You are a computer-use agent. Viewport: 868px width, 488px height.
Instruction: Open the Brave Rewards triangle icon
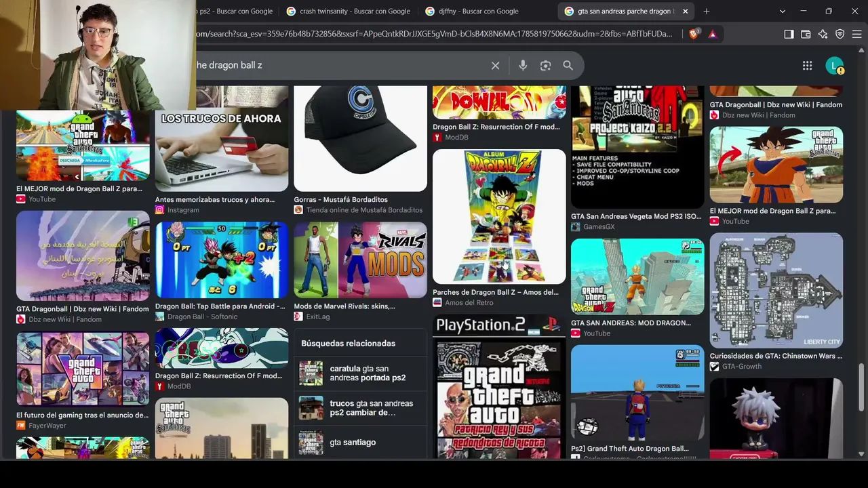[x=713, y=34]
